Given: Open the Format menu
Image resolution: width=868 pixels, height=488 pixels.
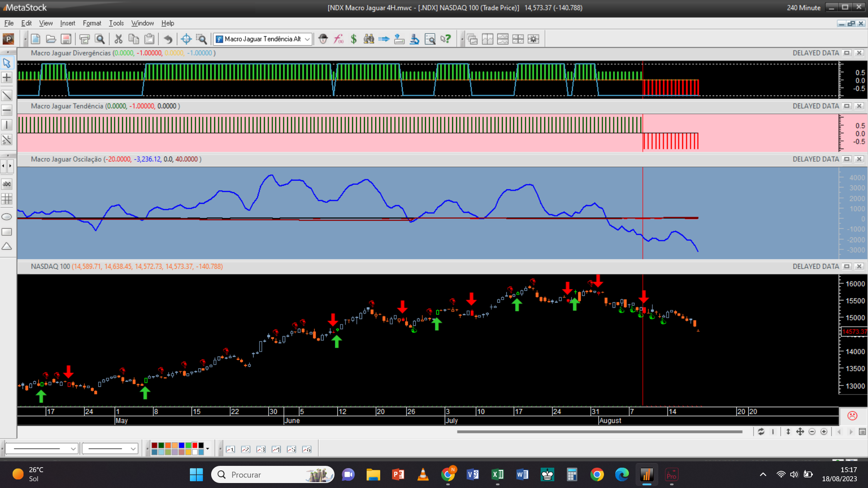Looking at the screenshot, I should coord(92,23).
